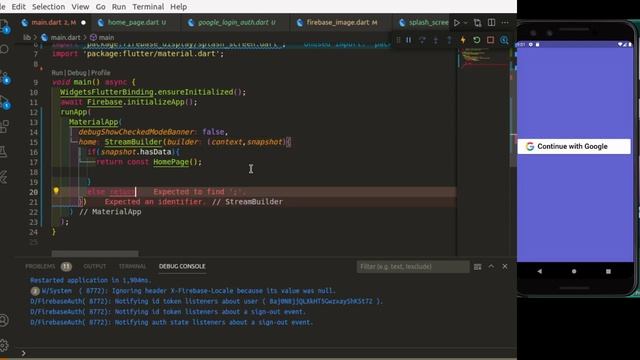The image size is (640, 360).
Task: Open the run options dropdown arrow beside the play button
Action: [x=465, y=23]
